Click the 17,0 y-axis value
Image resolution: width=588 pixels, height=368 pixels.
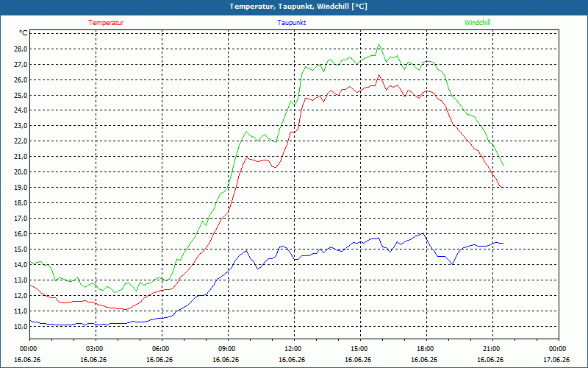point(21,218)
